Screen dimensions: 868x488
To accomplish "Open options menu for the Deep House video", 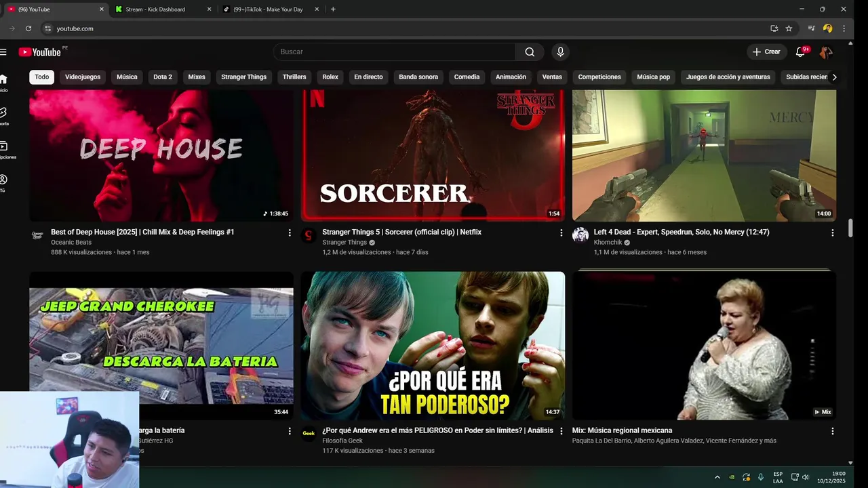I will pyautogui.click(x=290, y=232).
